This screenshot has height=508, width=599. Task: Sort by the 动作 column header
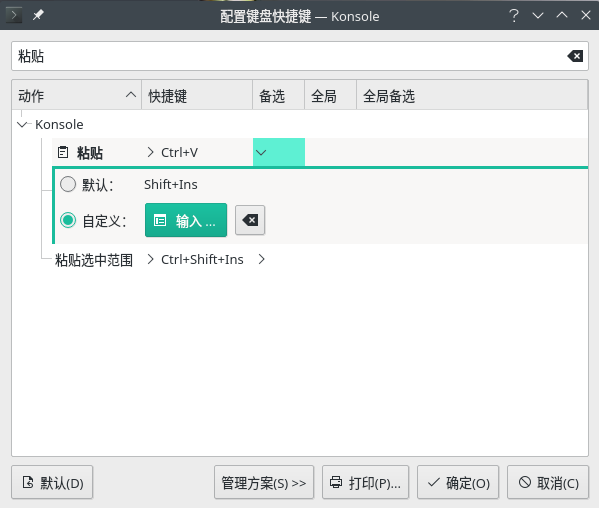click(76, 95)
